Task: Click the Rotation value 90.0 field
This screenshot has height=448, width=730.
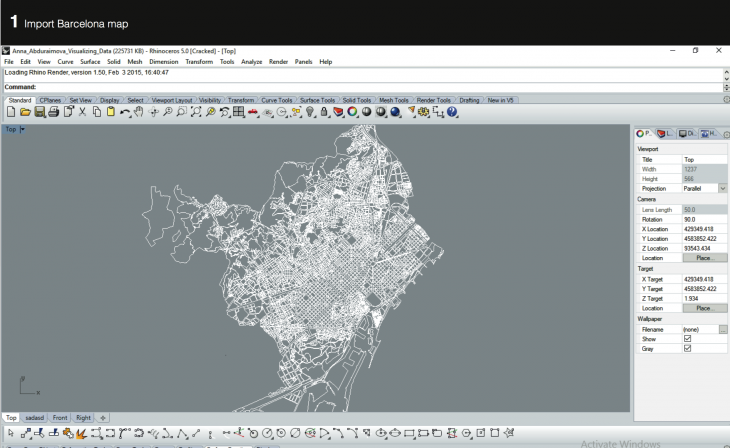Action: coord(704,219)
